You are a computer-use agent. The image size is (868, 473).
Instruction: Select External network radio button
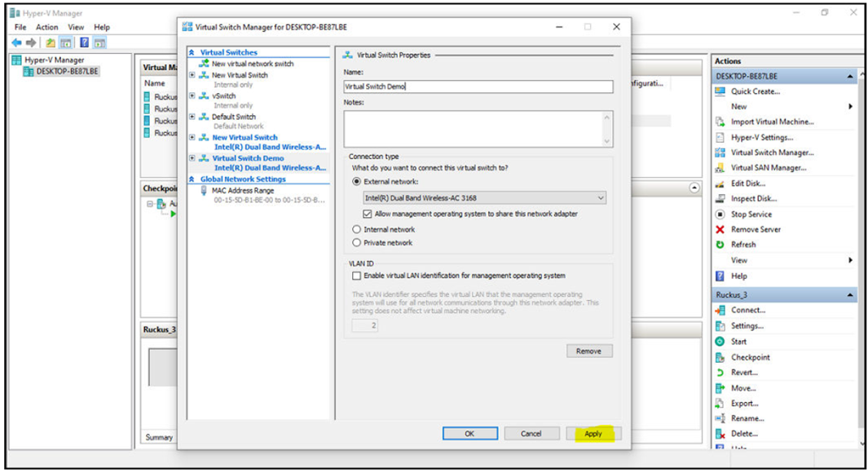point(356,182)
